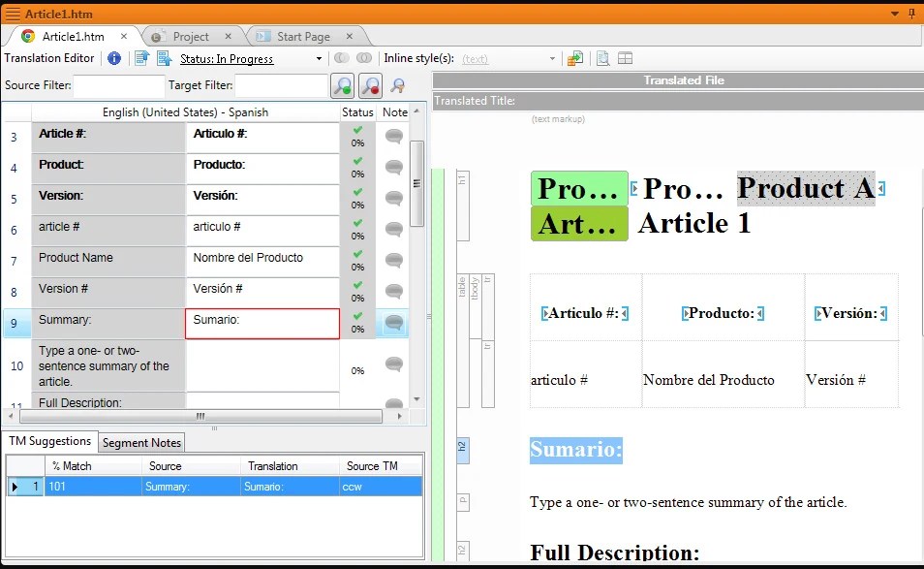
Task: Open note bubble for segment 4 Product:
Action: click(x=393, y=168)
